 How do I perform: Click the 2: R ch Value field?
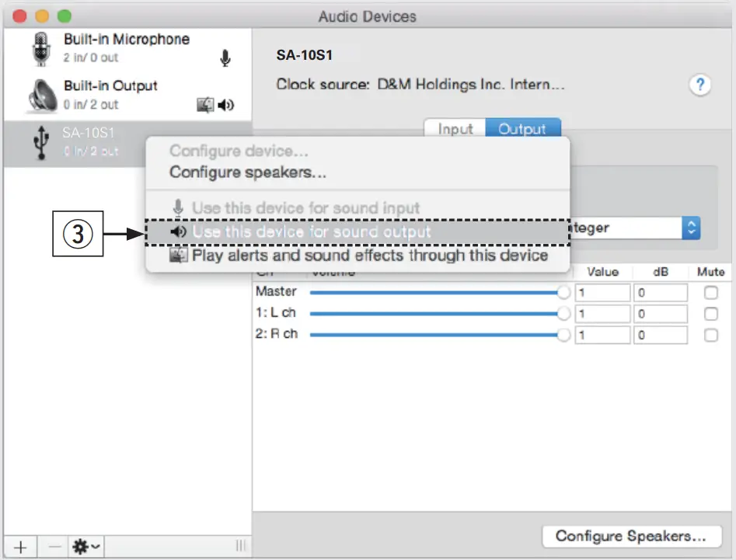(602, 335)
